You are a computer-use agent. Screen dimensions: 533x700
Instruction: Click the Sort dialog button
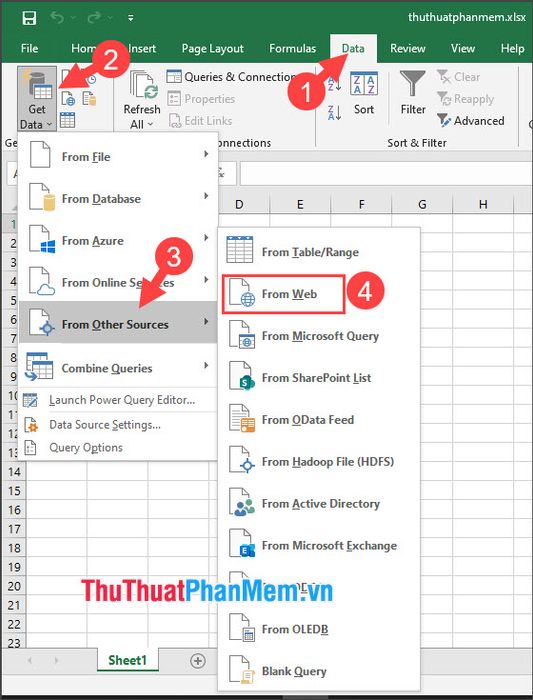(x=364, y=94)
